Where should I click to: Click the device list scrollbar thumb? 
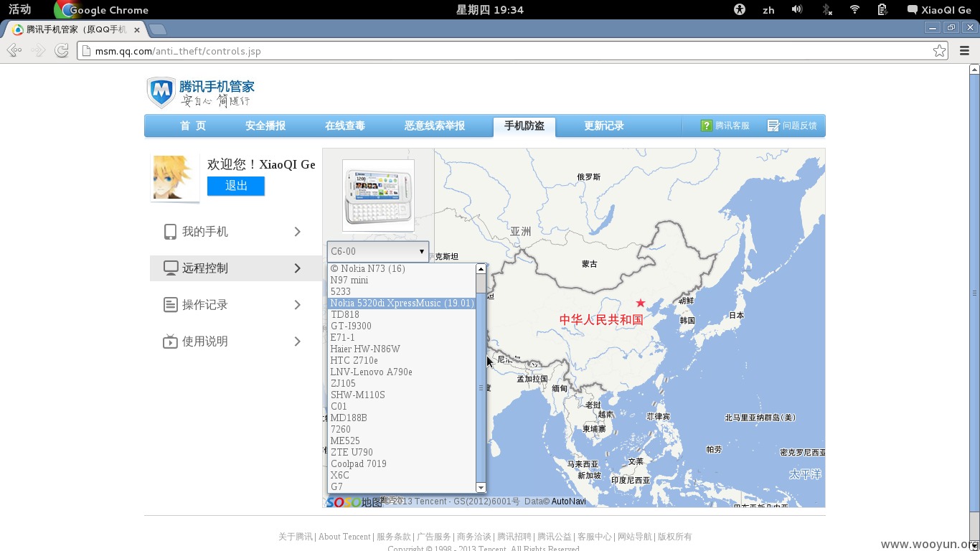point(481,387)
